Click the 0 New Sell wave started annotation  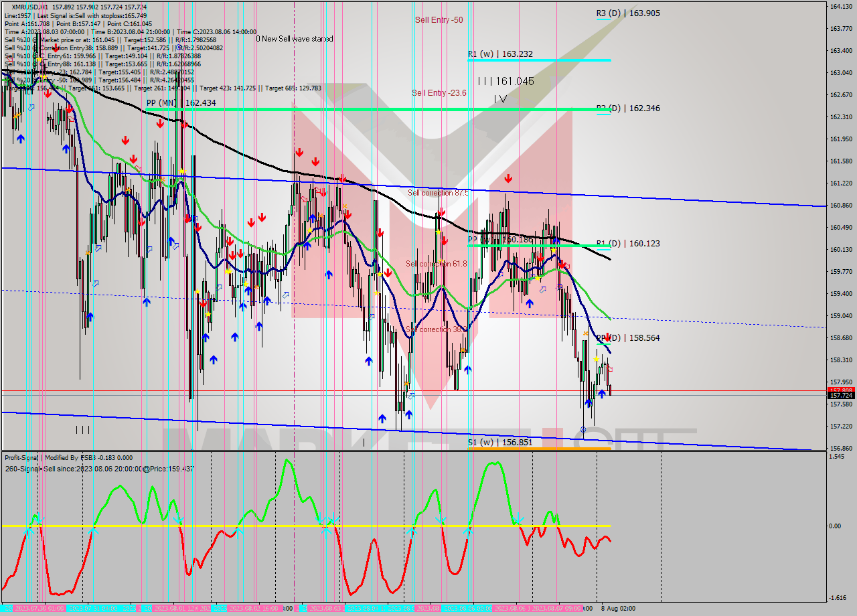click(293, 39)
